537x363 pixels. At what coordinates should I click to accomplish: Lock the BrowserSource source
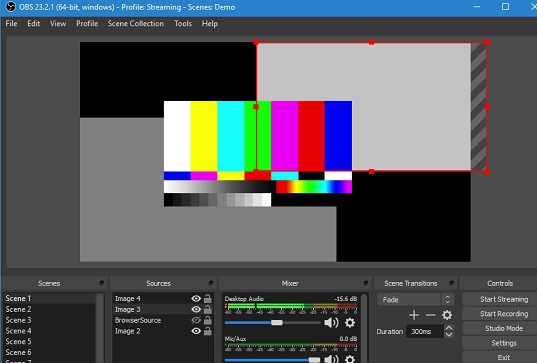click(x=208, y=320)
